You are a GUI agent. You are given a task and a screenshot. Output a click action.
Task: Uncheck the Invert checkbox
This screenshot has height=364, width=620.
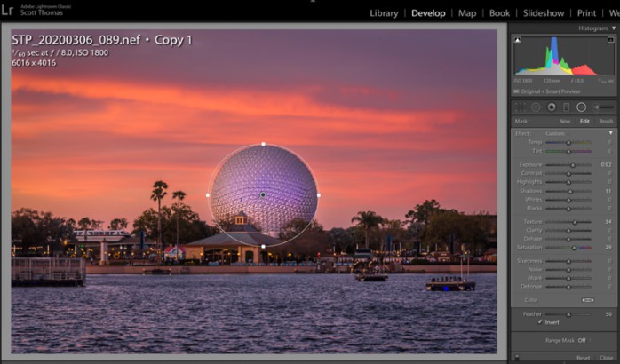(540, 322)
